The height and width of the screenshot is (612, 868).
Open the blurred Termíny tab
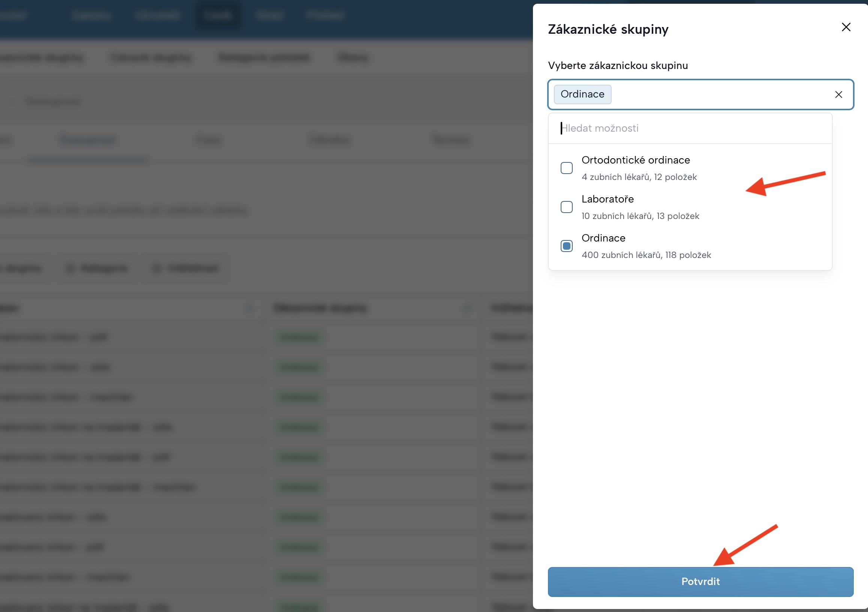[x=450, y=140]
